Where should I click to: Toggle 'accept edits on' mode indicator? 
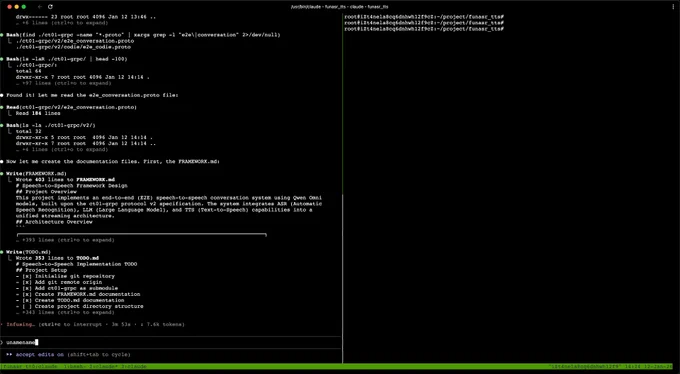point(40,355)
